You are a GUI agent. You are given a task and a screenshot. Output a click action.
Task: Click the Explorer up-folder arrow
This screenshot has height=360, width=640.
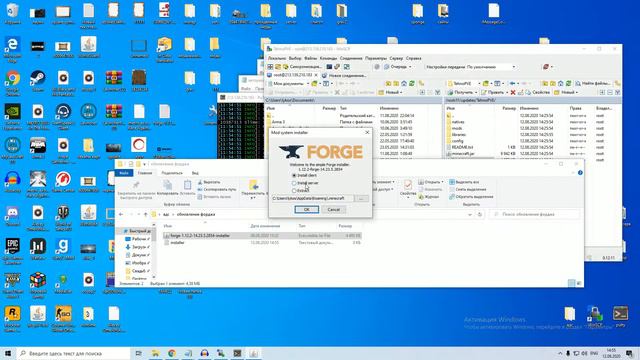(x=145, y=214)
